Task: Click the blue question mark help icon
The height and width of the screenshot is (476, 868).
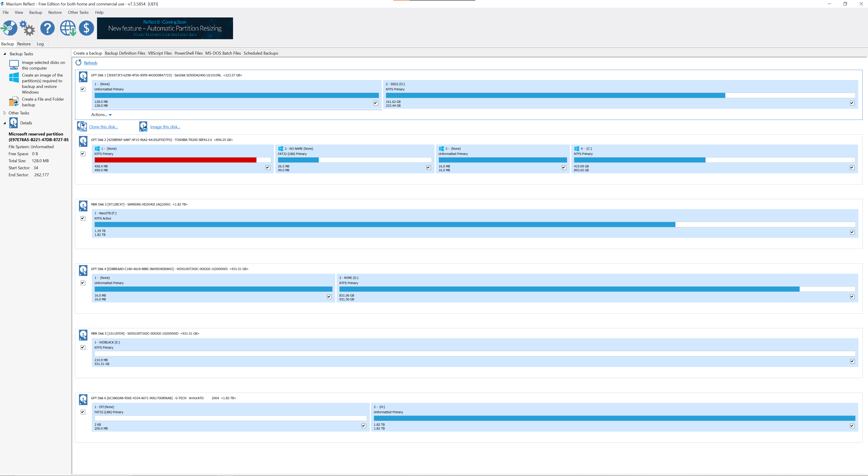Action: coord(48,28)
